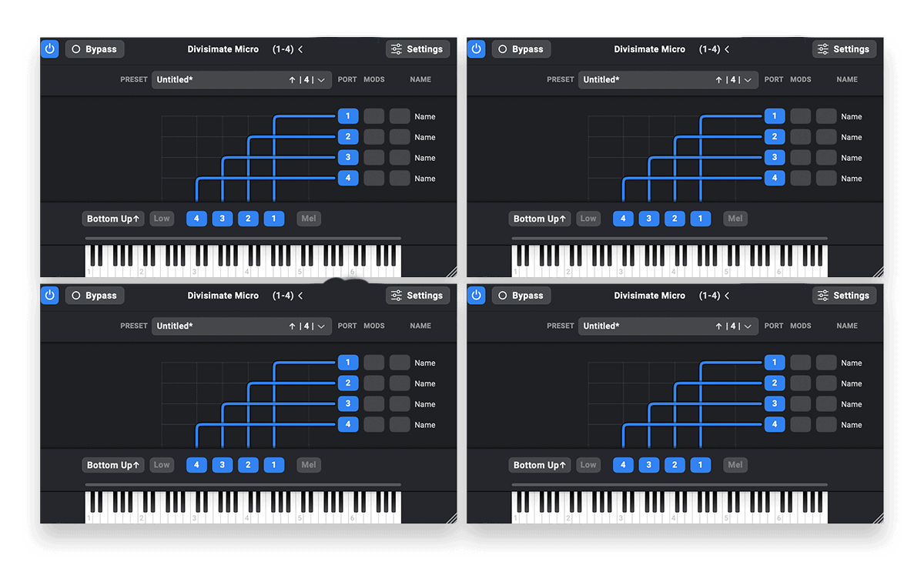924x572 pixels.
Task: Click the preset up arrow in top-left instance
Action: pyautogui.click(x=291, y=79)
